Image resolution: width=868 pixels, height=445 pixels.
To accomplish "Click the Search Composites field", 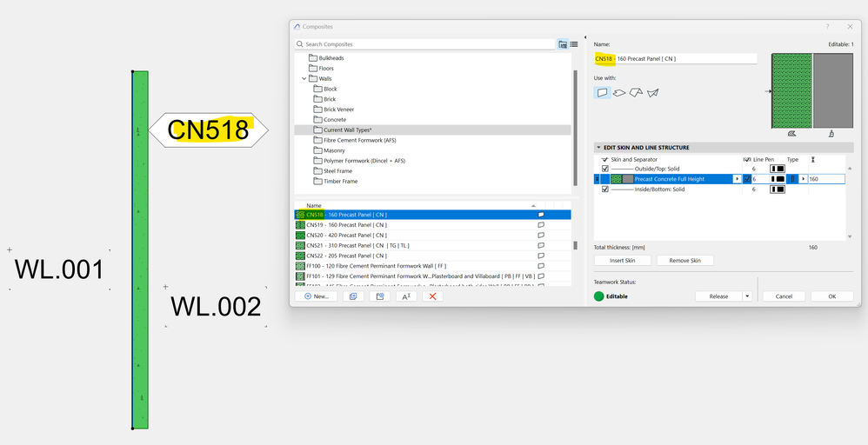I will [x=424, y=44].
